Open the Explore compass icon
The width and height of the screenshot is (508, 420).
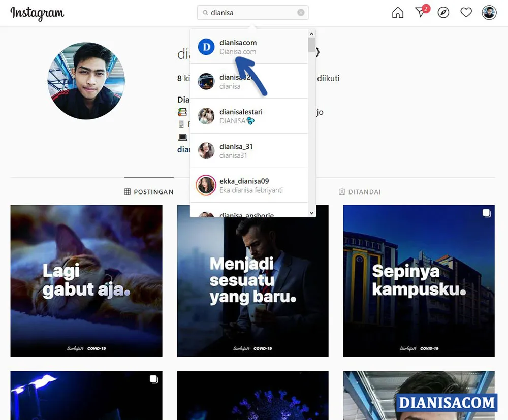point(443,12)
